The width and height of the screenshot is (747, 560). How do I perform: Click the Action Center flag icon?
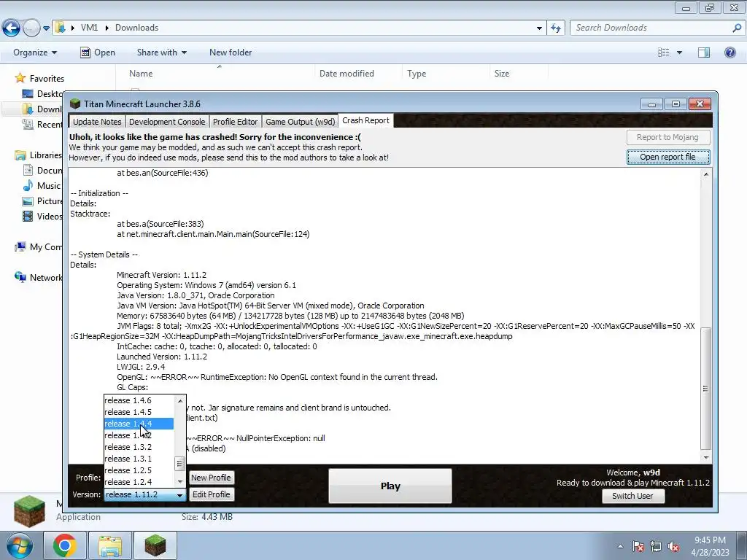click(638, 546)
